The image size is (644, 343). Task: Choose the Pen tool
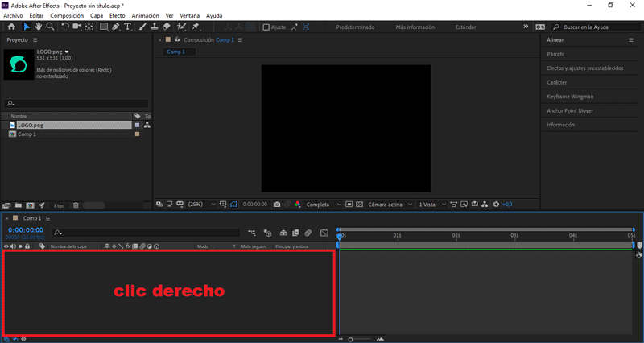(115, 27)
